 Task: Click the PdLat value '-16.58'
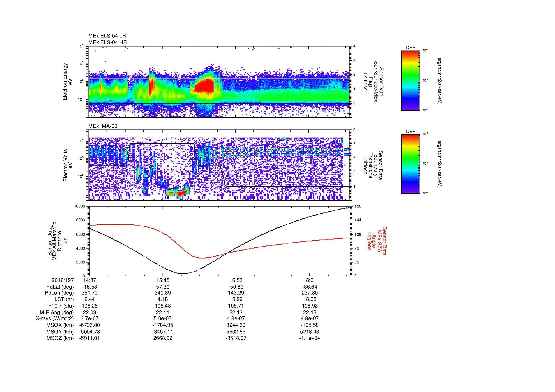89,287
